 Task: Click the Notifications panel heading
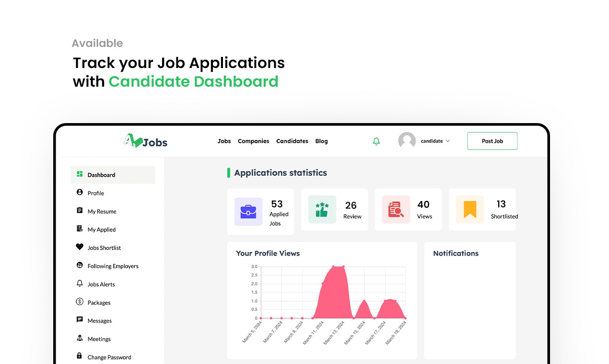(x=456, y=253)
